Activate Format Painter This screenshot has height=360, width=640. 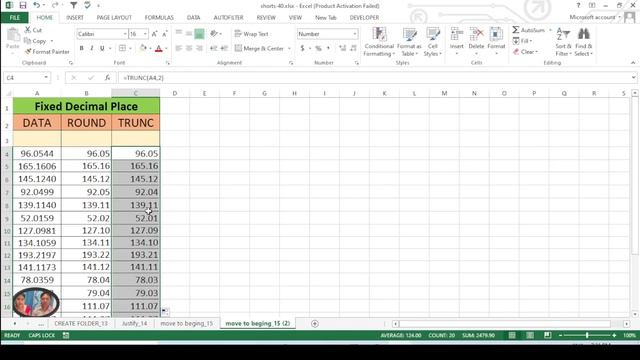47,52
